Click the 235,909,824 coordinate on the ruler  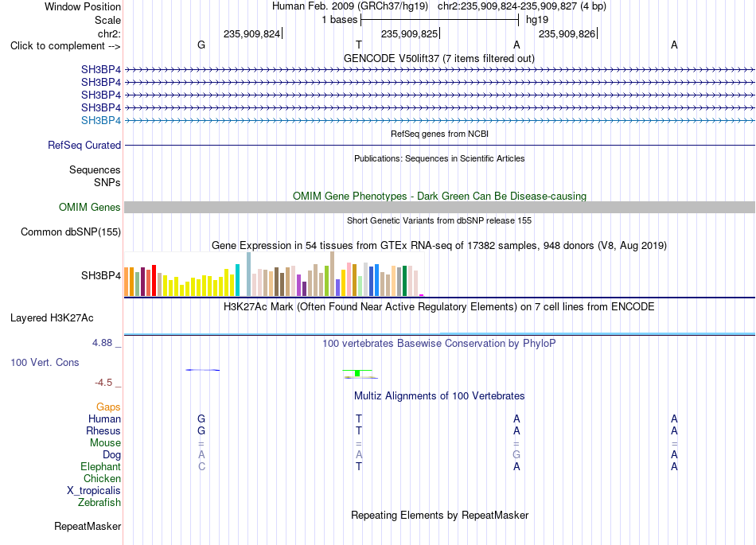tap(251, 33)
